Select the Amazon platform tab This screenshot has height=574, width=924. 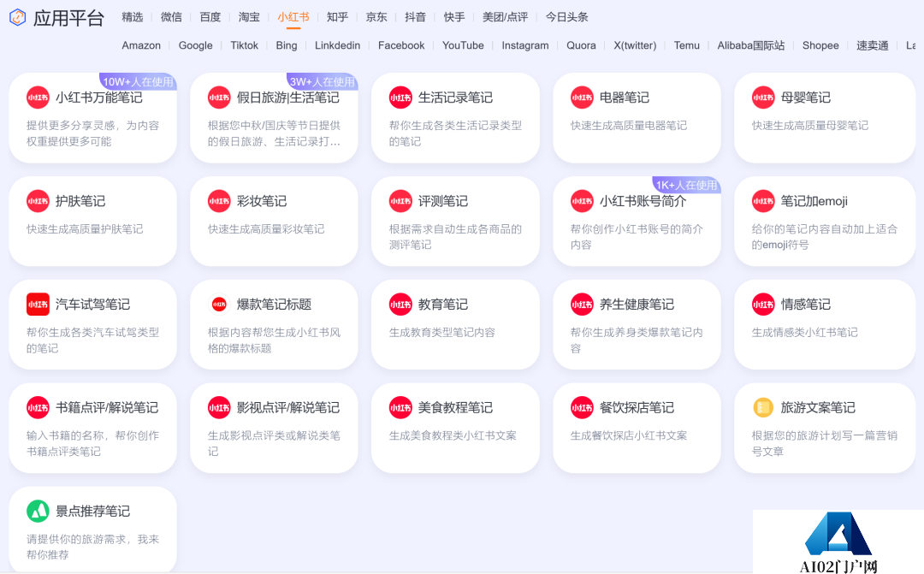coord(141,45)
